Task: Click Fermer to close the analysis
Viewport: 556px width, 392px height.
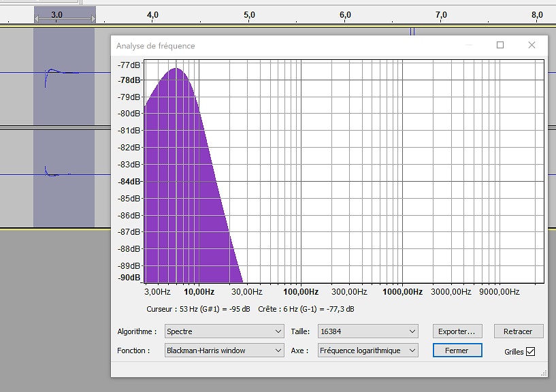Action: click(457, 350)
